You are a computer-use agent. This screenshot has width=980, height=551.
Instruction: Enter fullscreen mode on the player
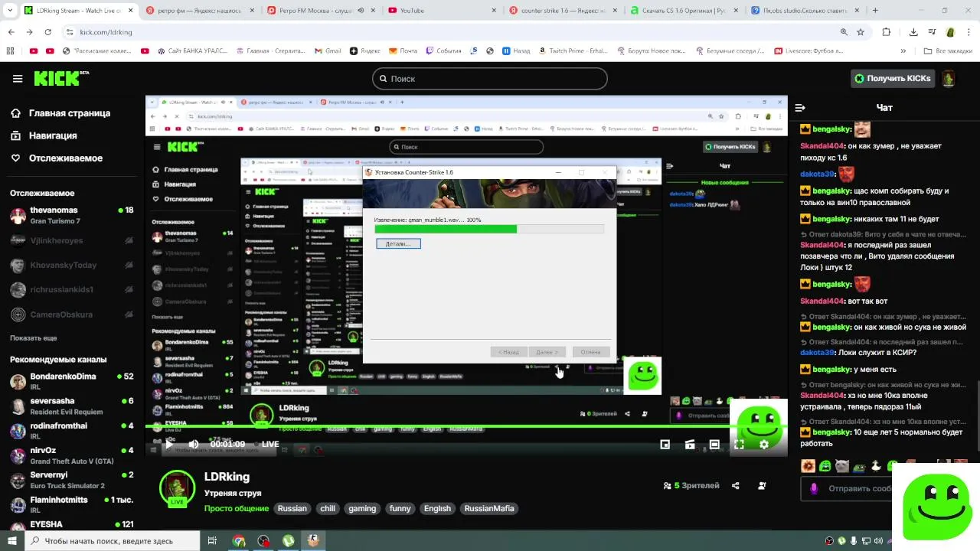pos(739,444)
